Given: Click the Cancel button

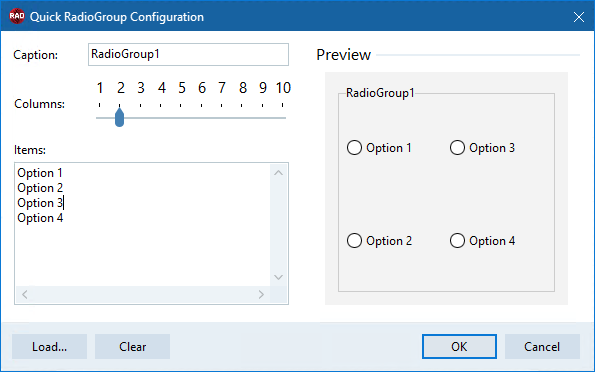Looking at the screenshot, I should (x=542, y=347).
